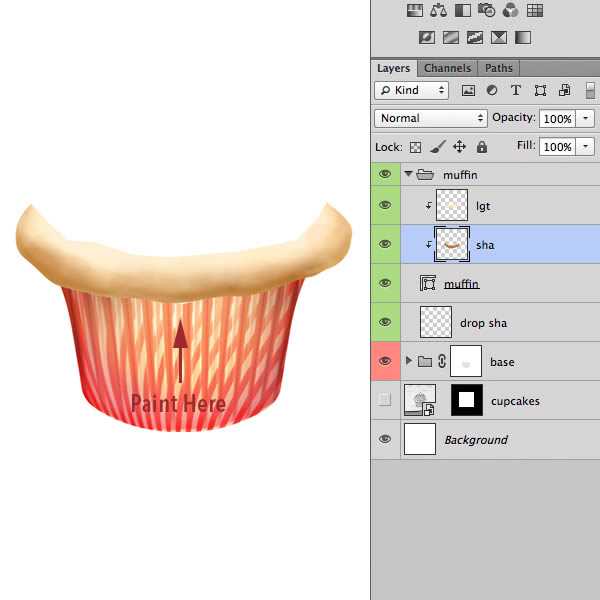
Task: Open the blend mode Normal dropdown
Action: (x=431, y=118)
